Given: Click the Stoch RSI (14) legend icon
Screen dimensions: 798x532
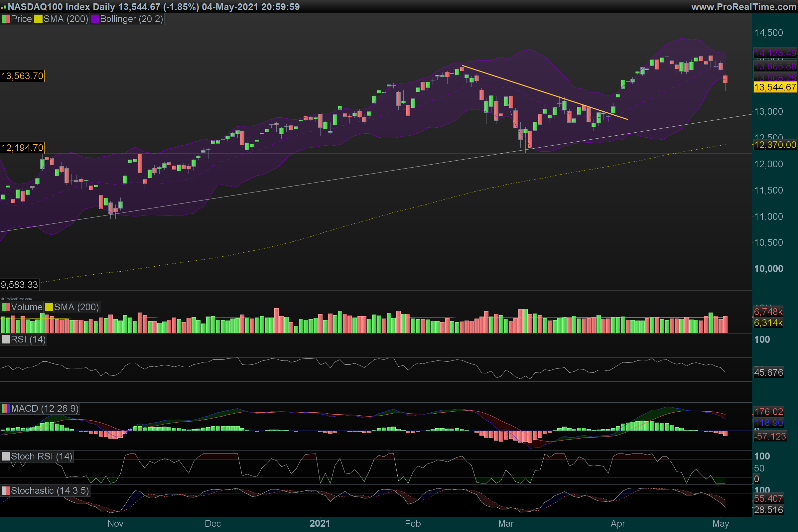Looking at the screenshot, I should [x=5, y=456].
